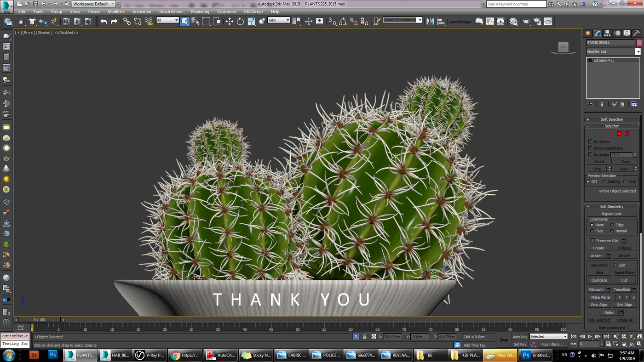Open the Graph Editors menu
The height and width of the screenshot is (362, 644).
(x=171, y=11)
